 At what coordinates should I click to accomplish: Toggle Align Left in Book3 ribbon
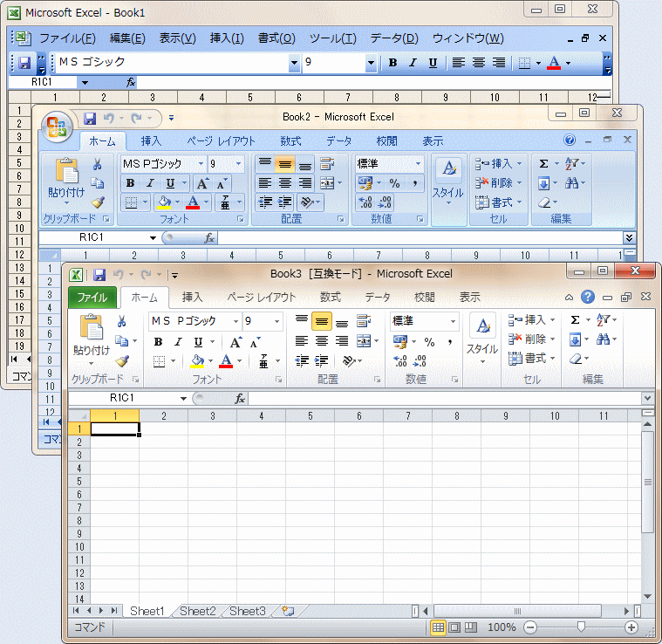302,341
